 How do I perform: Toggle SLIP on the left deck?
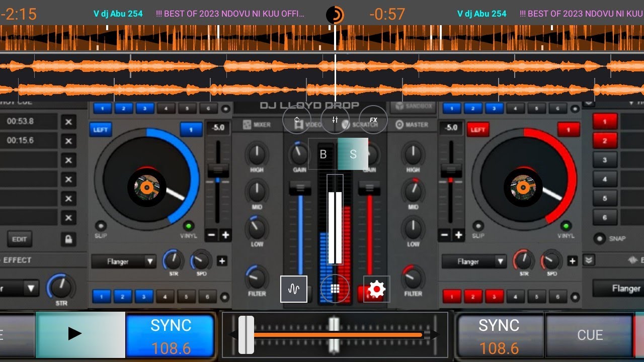[x=101, y=226]
